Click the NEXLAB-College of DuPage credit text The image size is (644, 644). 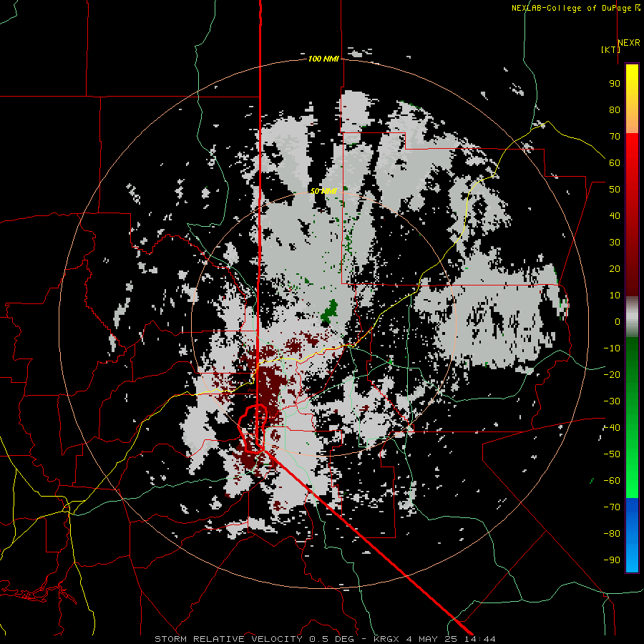[575, 8]
